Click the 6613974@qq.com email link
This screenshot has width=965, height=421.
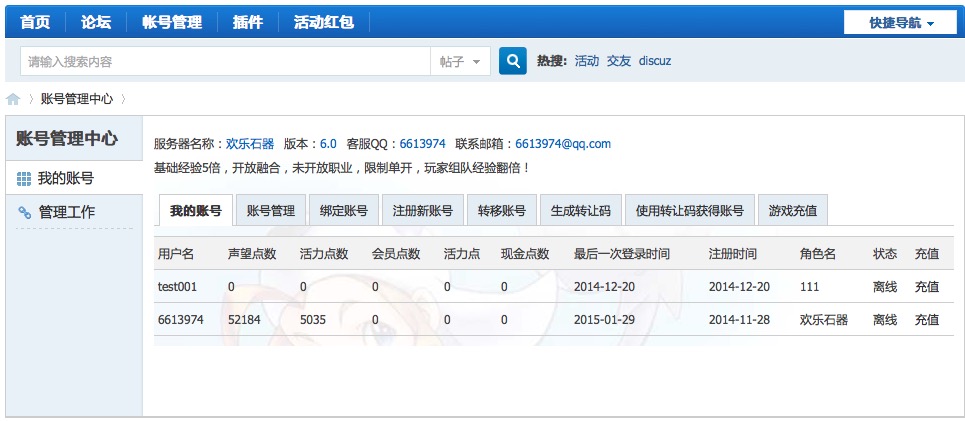(562, 144)
